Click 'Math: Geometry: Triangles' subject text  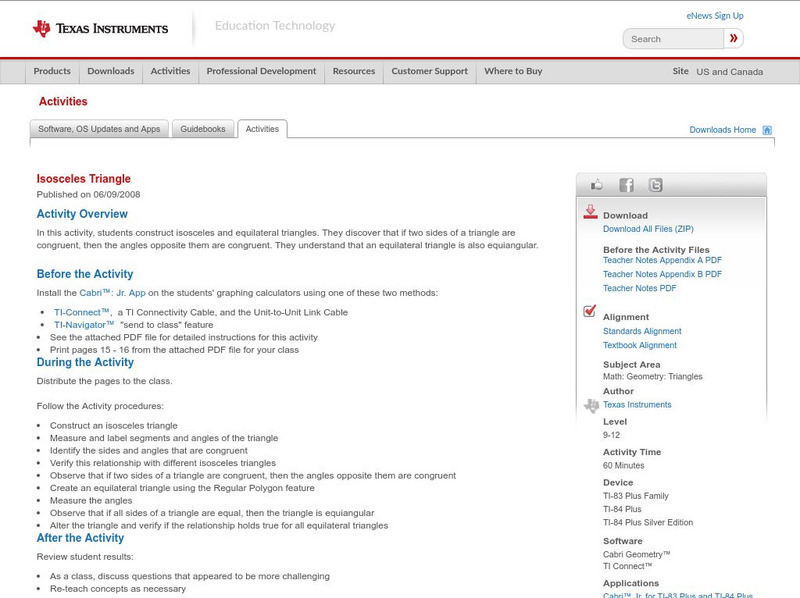[x=653, y=377]
